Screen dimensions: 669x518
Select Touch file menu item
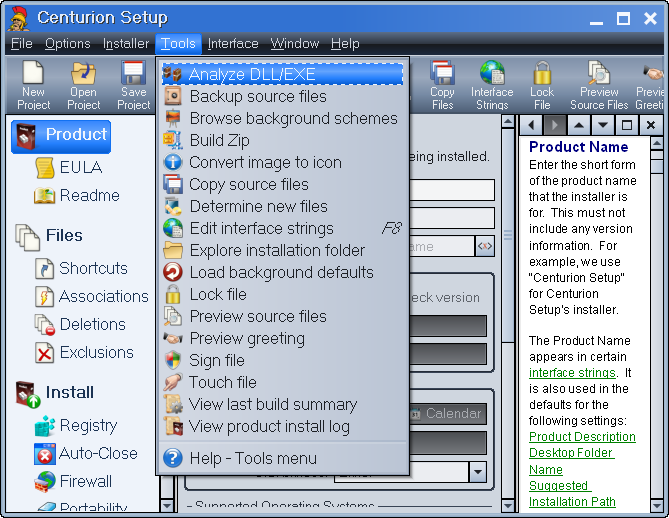(282, 382)
